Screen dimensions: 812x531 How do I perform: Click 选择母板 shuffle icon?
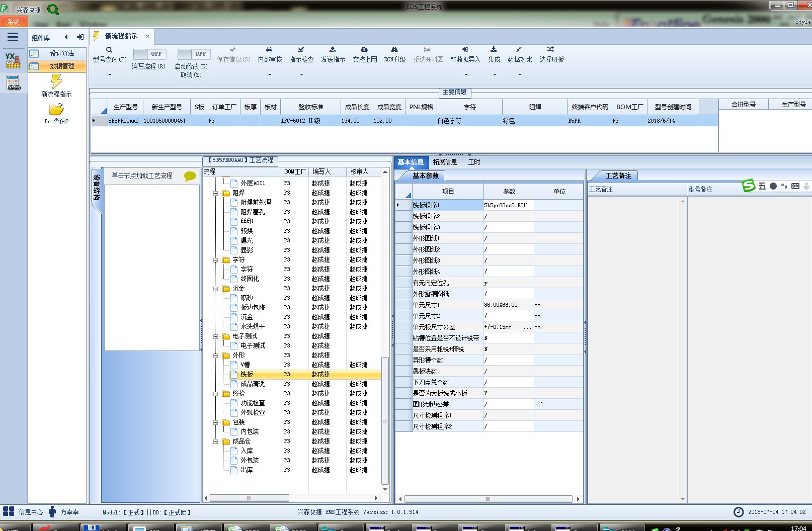coord(551,50)
